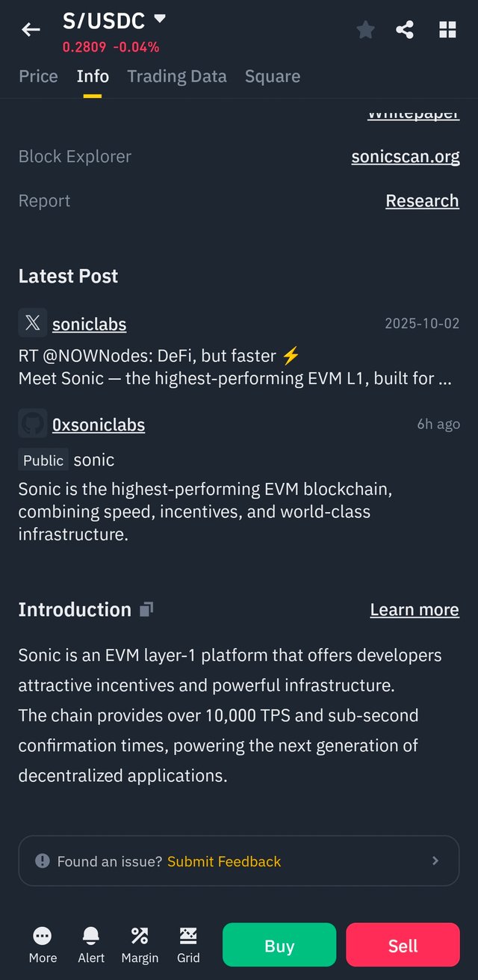Switch to the Price tab
Screen dimensions: 478x980
38,76
